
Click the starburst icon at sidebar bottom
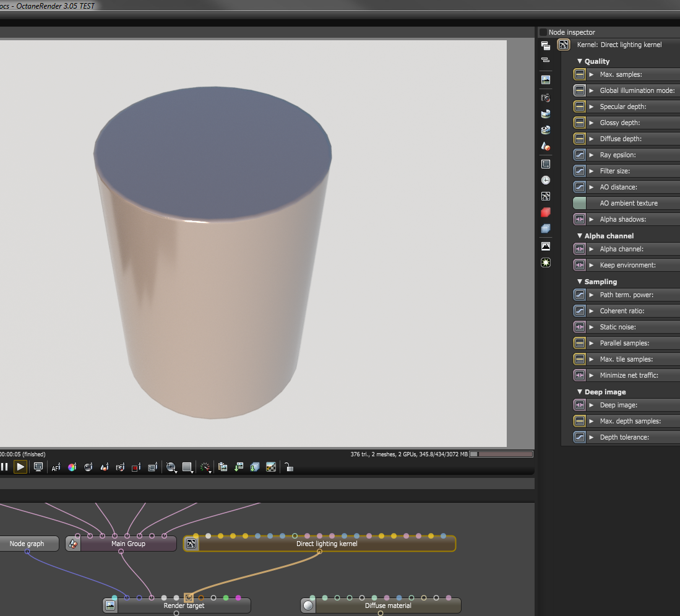click(x=545, y=262)
